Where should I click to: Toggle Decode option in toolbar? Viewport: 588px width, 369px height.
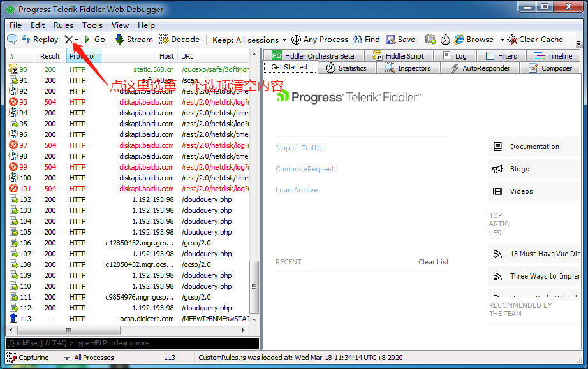[179, 40]
